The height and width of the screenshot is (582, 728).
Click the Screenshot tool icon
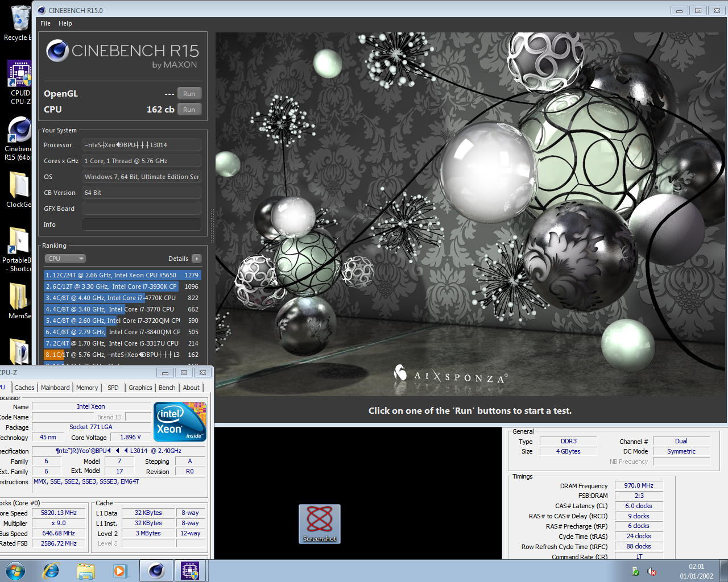tap(320, 523)
